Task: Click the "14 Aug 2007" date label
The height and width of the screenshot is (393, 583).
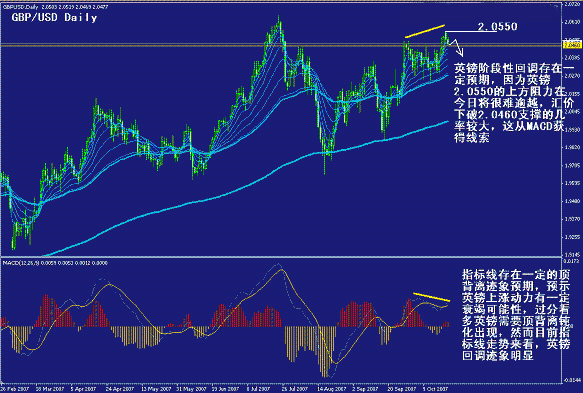Action: coord(331,389)
